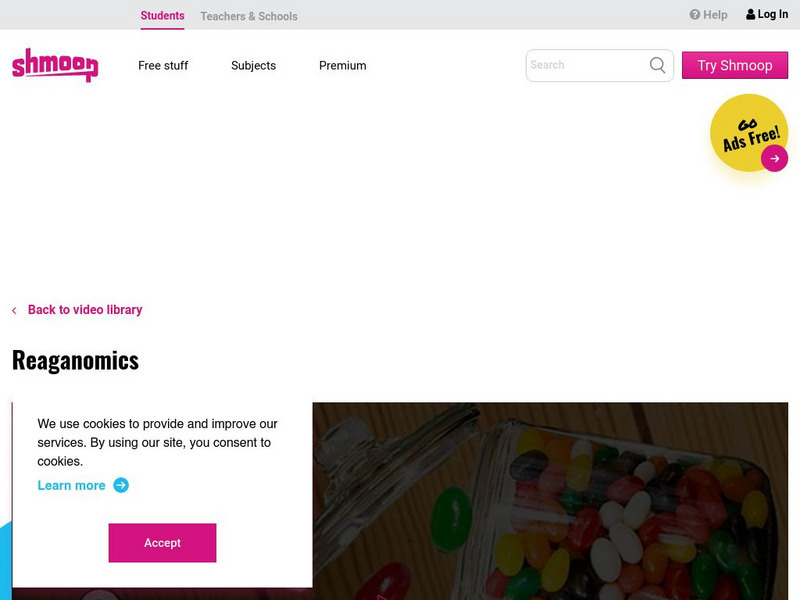Select the Students tab
The width and height of the screenshot is (800, 600).
(162, 16)
